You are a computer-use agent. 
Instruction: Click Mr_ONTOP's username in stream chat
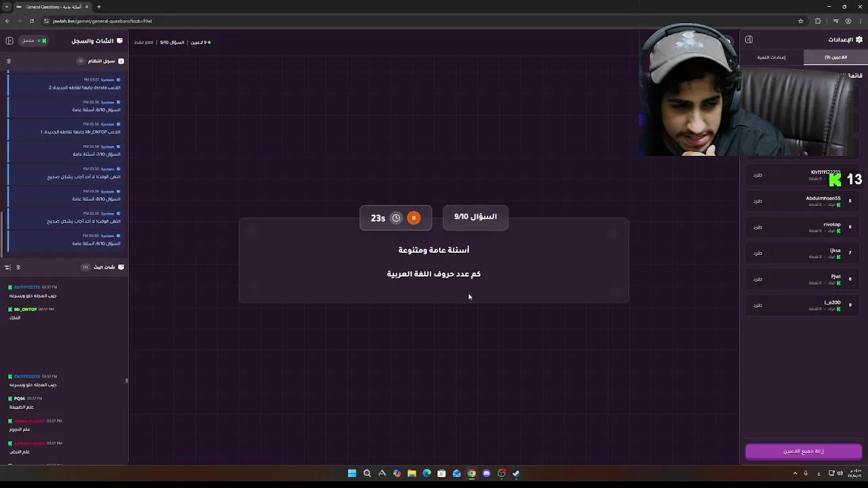click(x=26, y=309)
